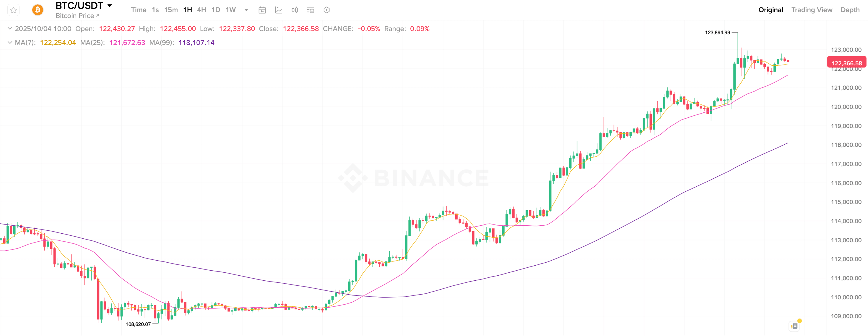The height and width of the screenshot is (336, 868).
Task: Select the Time line chart view
Action: 139,10
